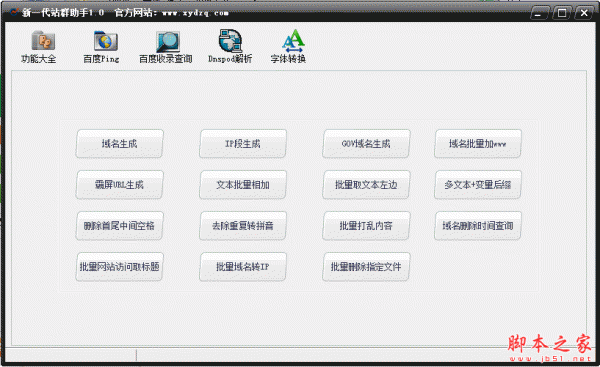Click the 域名批量加www button
Image resolution: width=600 pixels, height=367 pixels.
478,144
